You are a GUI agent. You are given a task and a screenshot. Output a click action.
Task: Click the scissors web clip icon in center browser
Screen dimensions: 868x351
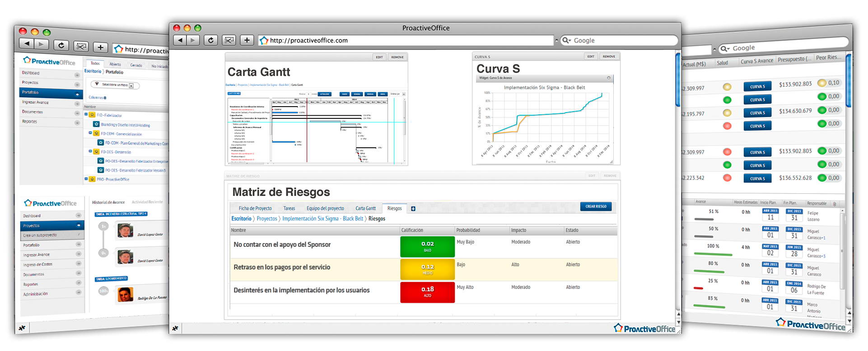[229, 40]
